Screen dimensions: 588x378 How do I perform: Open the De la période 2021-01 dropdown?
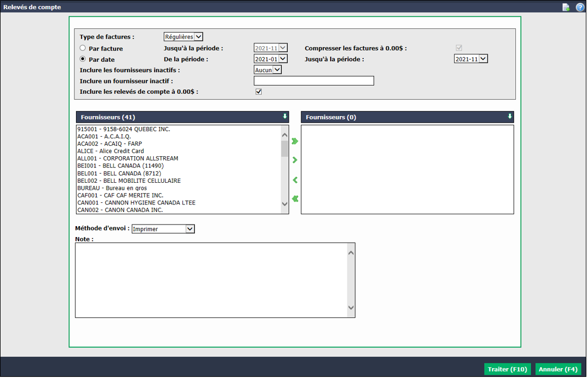[270, 59]
